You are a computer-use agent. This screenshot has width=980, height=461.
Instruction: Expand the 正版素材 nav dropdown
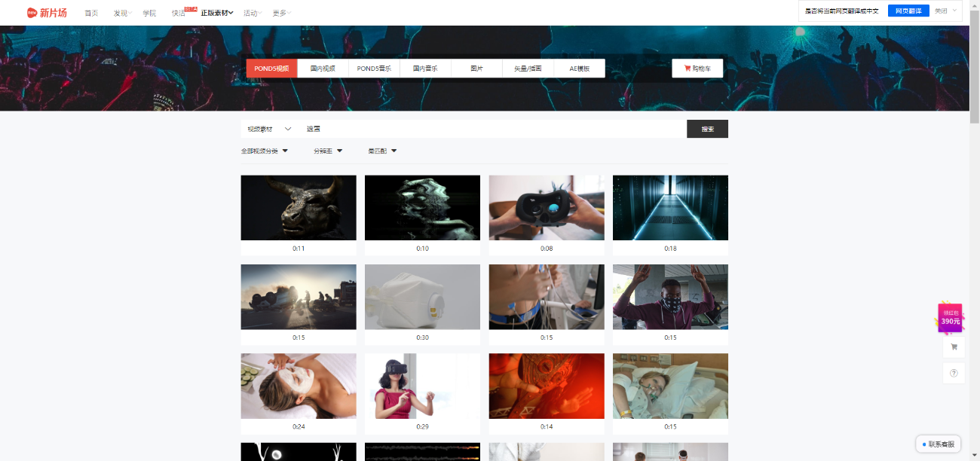217,13
